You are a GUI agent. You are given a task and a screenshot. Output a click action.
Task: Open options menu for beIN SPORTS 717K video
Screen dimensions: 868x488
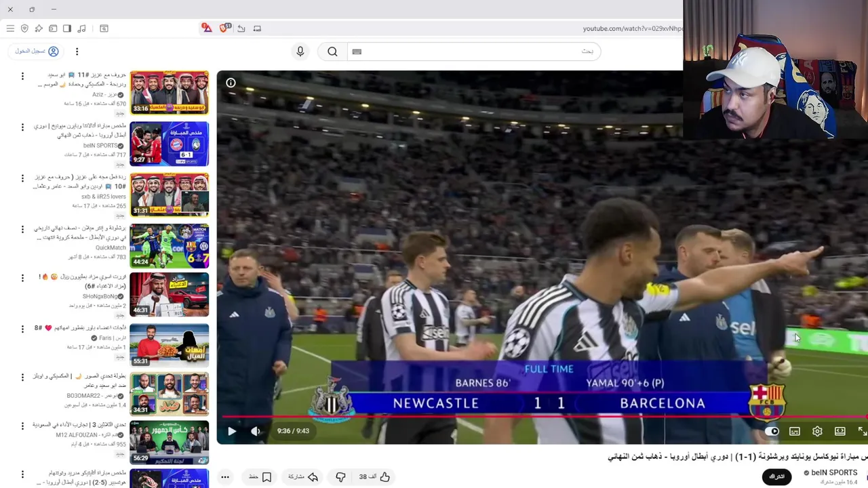(22, 127)
